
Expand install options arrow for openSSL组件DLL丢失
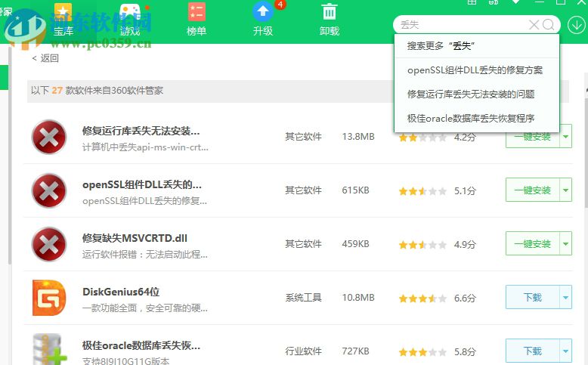click(565, 190)
